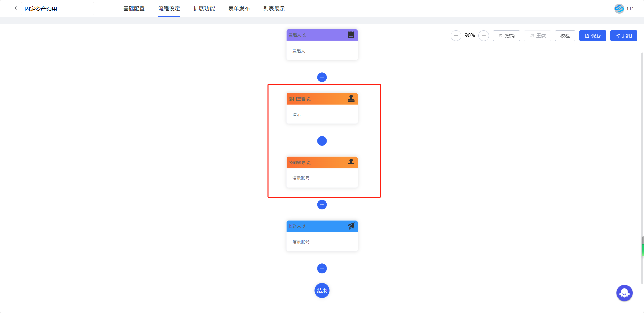Click the 校验 button
The height and width of the screenshot is (313, 644).
pos(565,36)
